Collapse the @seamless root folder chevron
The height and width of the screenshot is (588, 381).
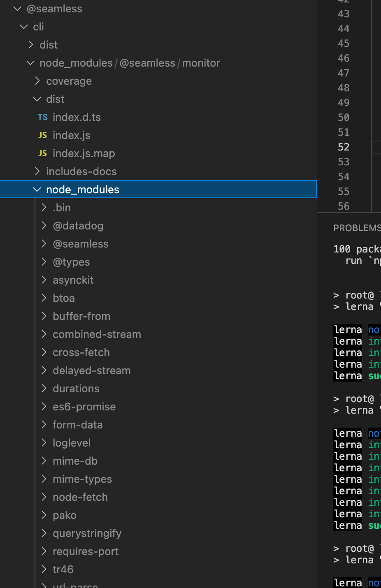point(17,9)
